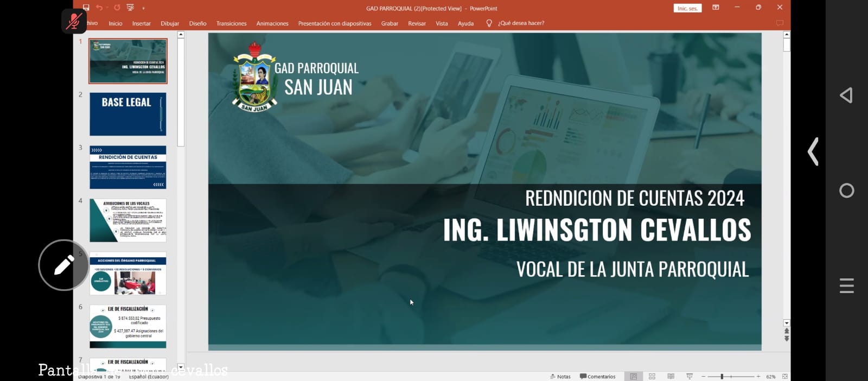Click the Slide Show icon in status bar
The width and height of the screenshot is (868, 381).
[x=690, y=376]
